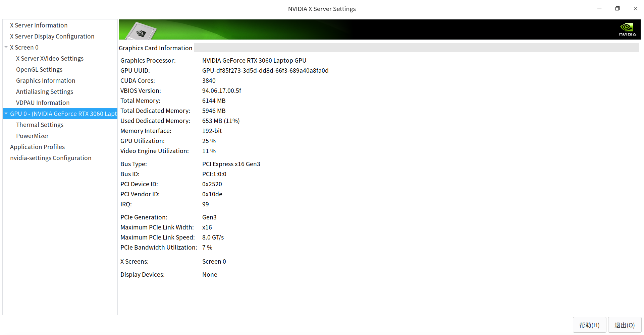Open Application Profiles
Screen dimensions: 644x335
tap(37, 147)
